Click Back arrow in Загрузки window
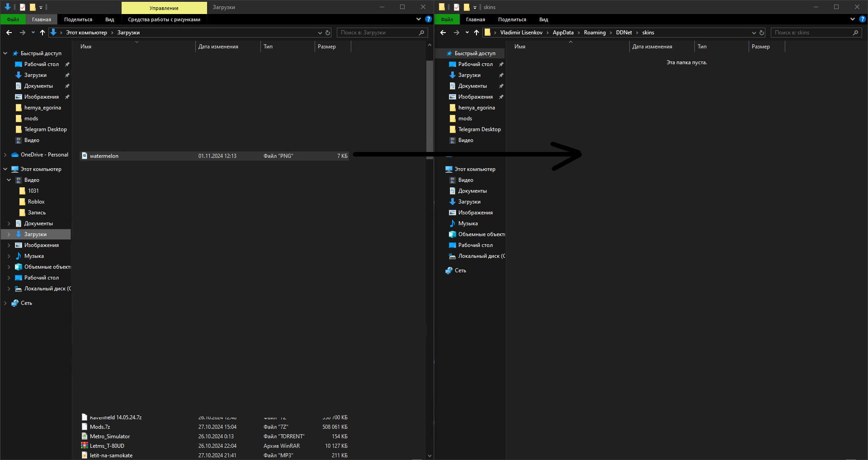868x460 pixels. click(x=9, y=33)
